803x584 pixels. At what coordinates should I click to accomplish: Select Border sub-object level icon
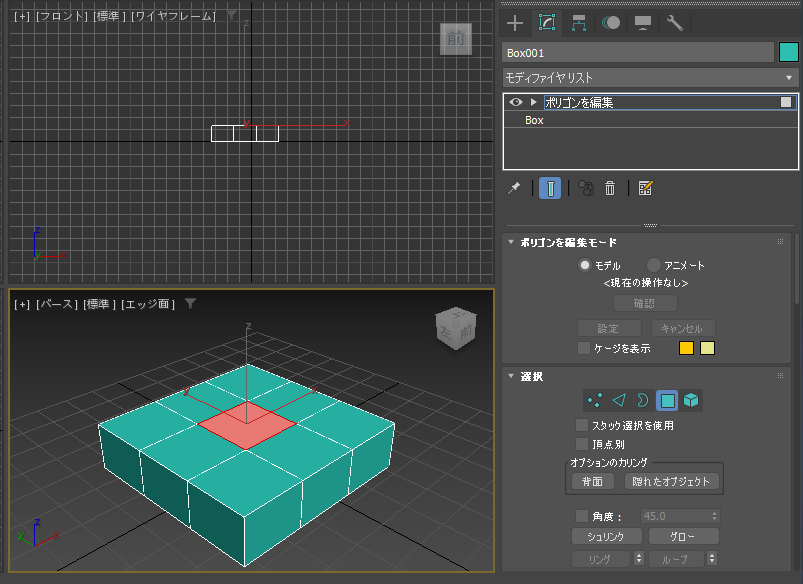[x=643, y=400]
